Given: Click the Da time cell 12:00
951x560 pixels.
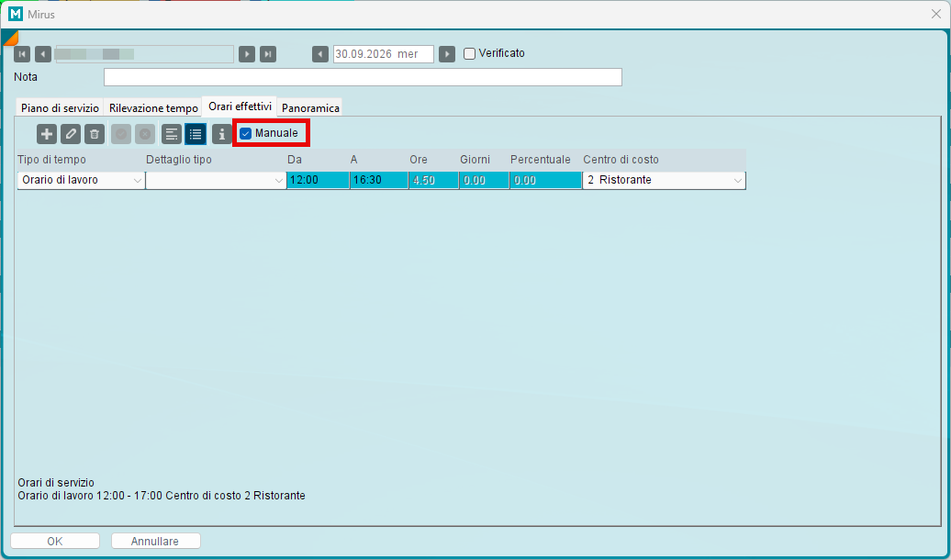Looking at the screenshot, I should pos(319,180).
